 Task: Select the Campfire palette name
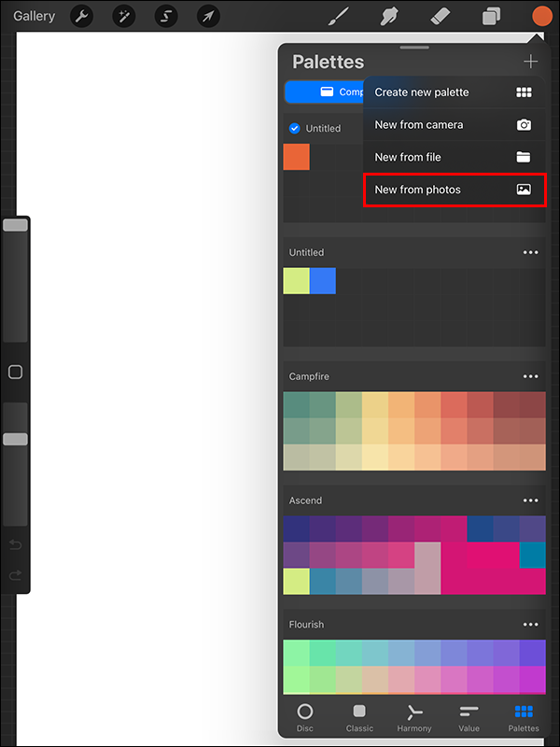point(309,376)
